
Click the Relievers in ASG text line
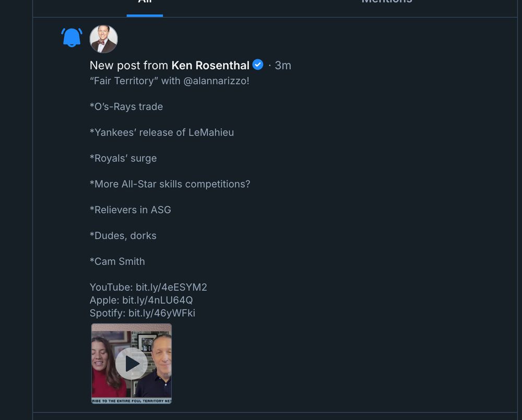click(130, 210)
